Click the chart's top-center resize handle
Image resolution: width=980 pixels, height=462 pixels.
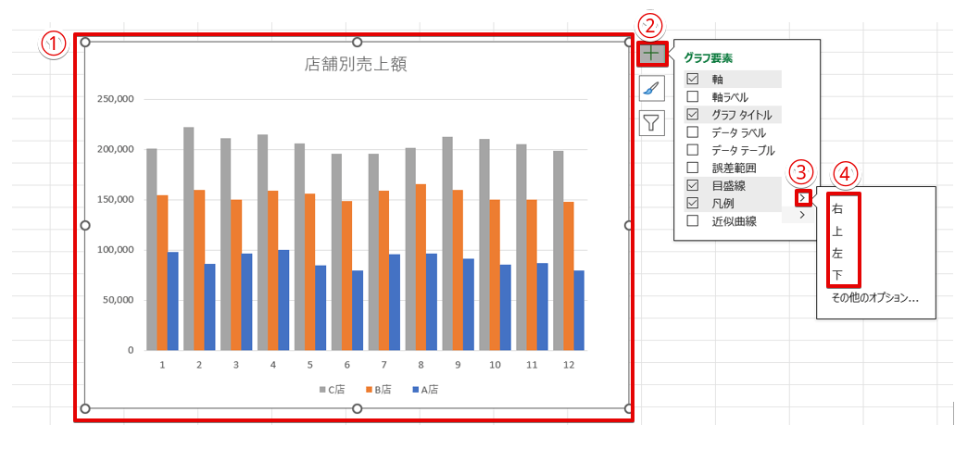tap(358, 43)
